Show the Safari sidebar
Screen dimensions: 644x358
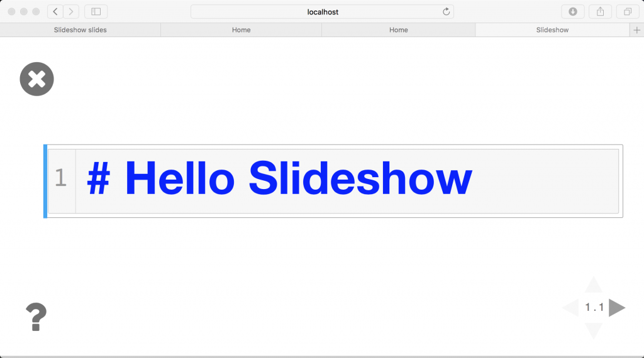point(96,11)
